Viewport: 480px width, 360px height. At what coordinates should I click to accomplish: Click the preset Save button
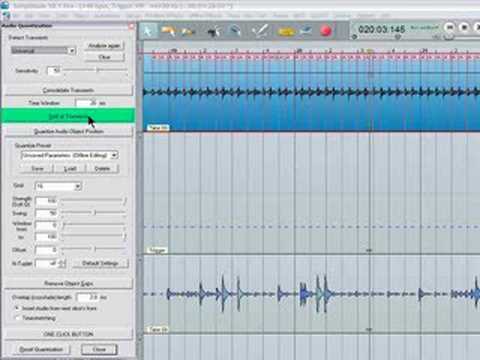pos(37,169)
